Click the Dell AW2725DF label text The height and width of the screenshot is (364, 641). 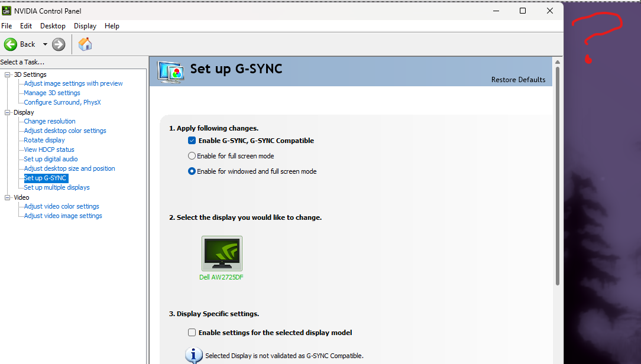[x=221, y=277]
